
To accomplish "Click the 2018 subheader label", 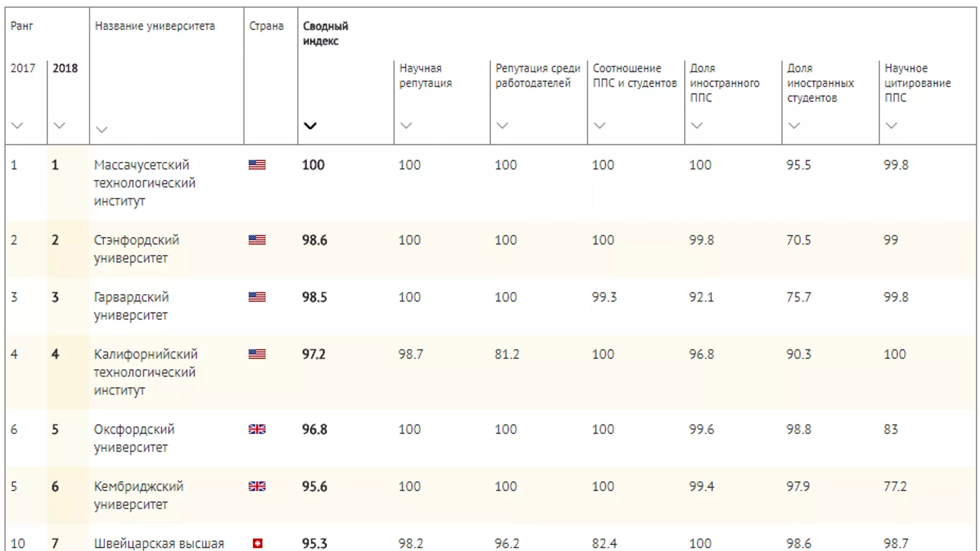I will (x=65, y=68).
